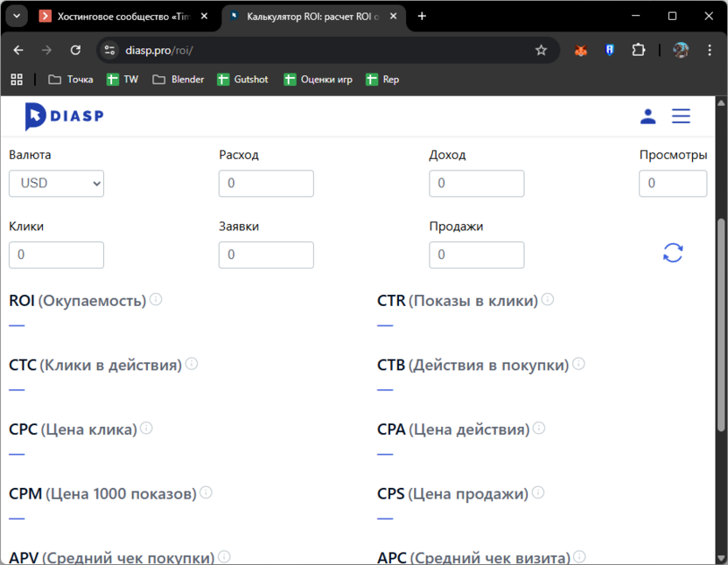
Task: Open the Blender bookmark
Action: (178, 79)
